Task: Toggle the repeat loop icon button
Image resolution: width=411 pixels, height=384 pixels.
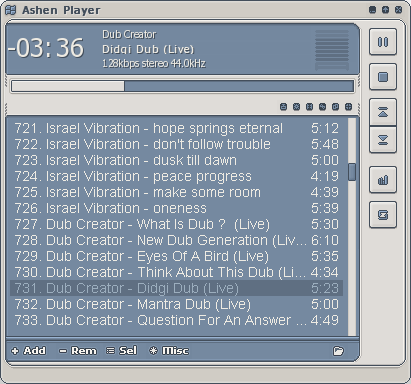Action: (383, 215)
